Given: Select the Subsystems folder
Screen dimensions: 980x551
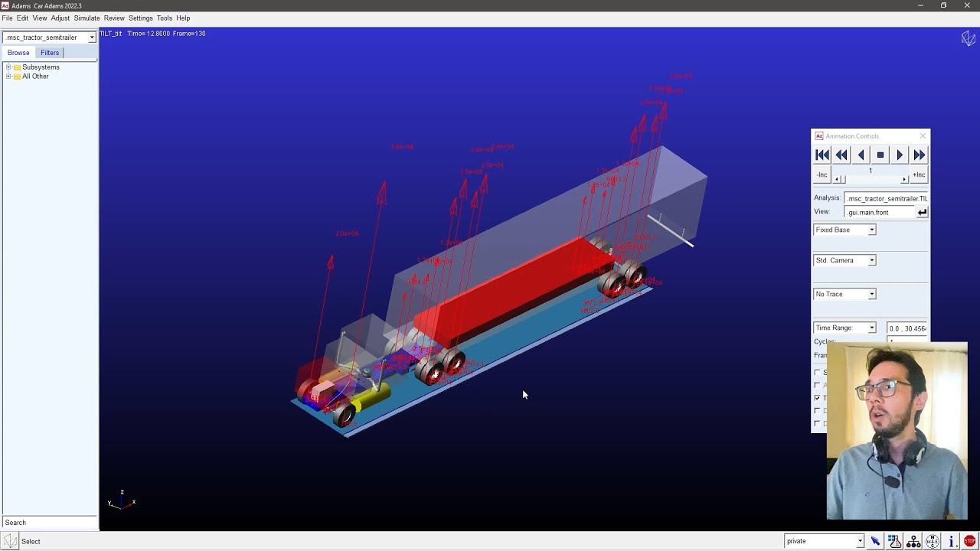Looking at the screenshot, I should tap(37, 67).
